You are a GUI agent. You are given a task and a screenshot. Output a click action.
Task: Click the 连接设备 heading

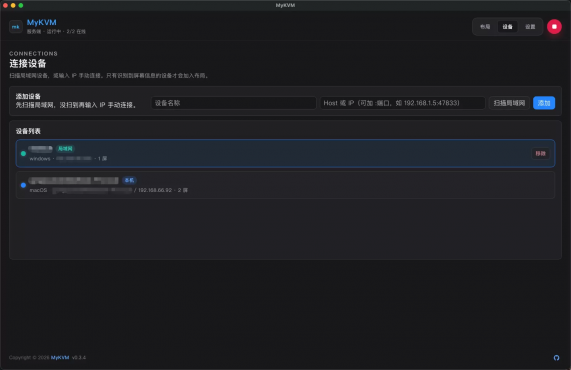pos(28,63)
